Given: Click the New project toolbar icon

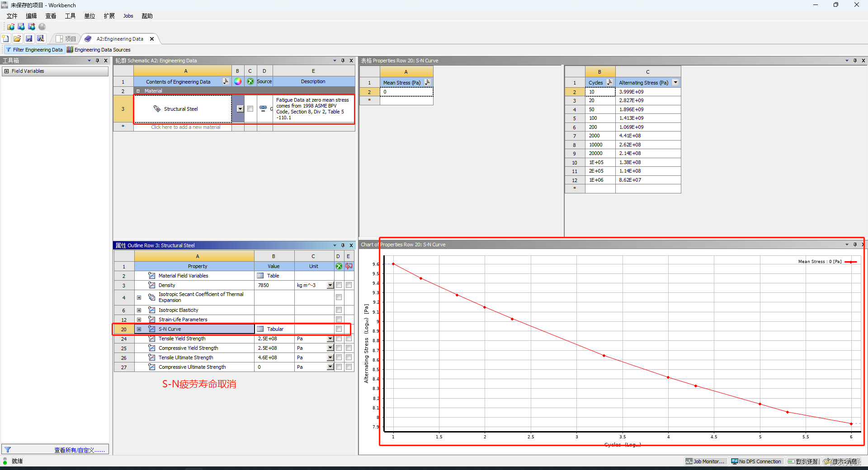Looking at the screenshot, I should click(5, 38).
